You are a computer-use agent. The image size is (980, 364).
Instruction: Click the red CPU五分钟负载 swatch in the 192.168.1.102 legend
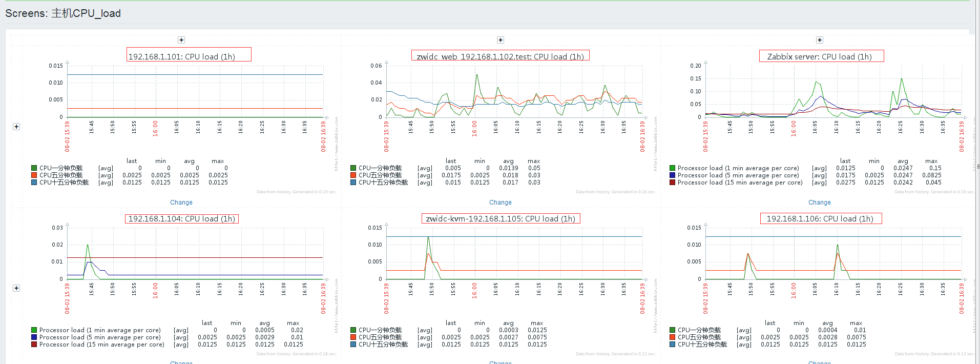[x=353, y=175]
